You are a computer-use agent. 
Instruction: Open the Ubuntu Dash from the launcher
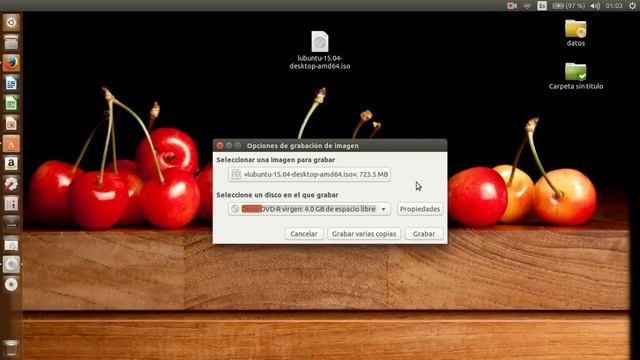coord(11,22)
